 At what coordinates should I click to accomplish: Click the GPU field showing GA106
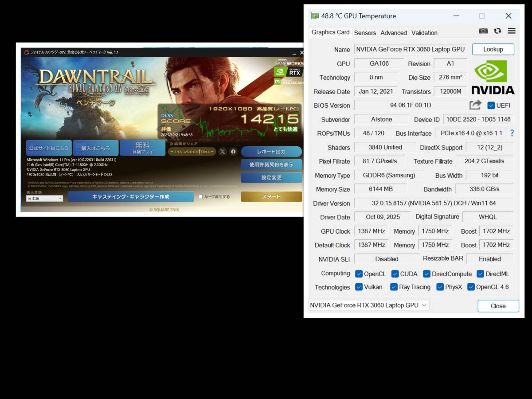point(379,63)
